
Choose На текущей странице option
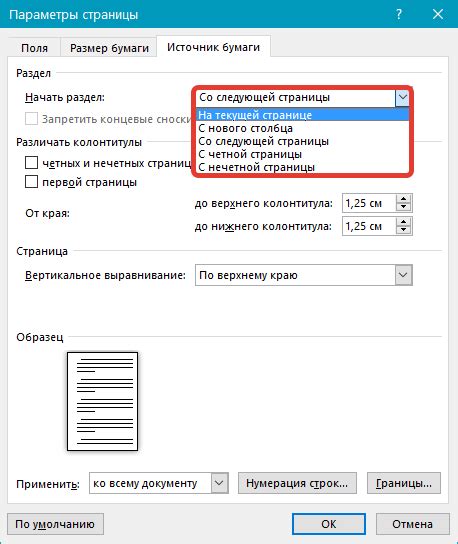coord(303,115)
